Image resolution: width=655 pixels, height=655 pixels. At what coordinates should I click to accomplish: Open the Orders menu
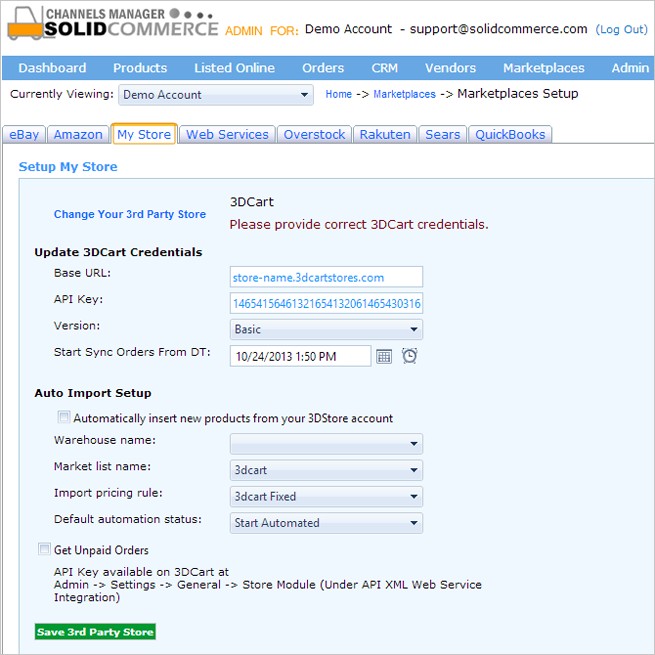323,68
